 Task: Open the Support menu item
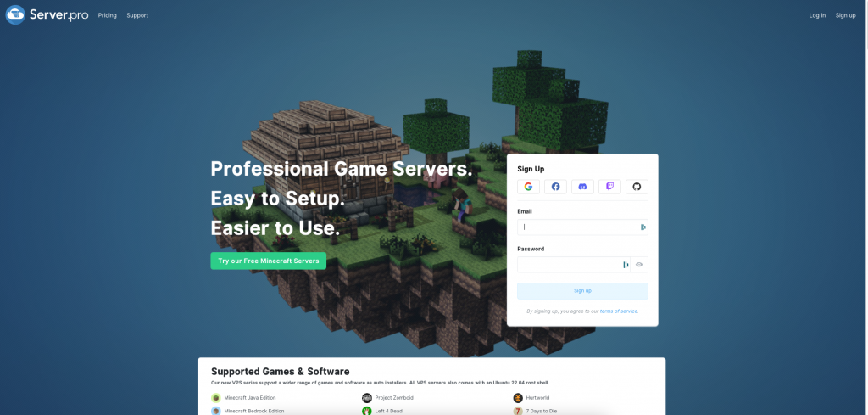(137, 15)
